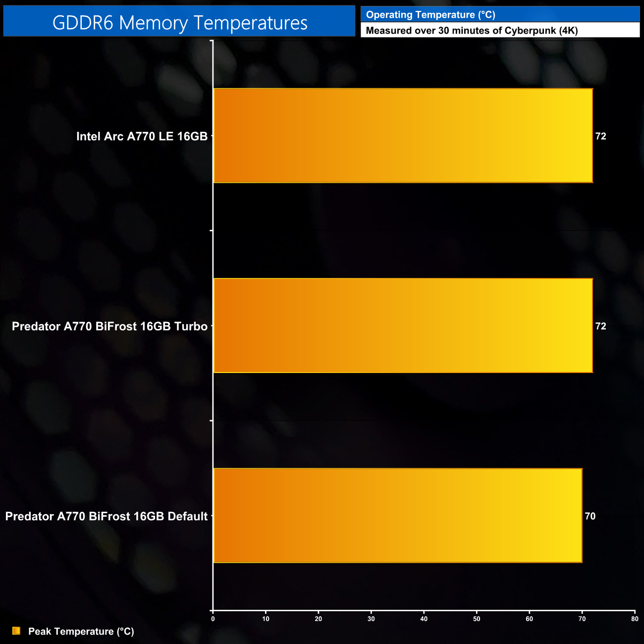This screenshot has width=644, height=644.
Task: Click the Intel Arc A770 LE bar
Action: [403, 136]
